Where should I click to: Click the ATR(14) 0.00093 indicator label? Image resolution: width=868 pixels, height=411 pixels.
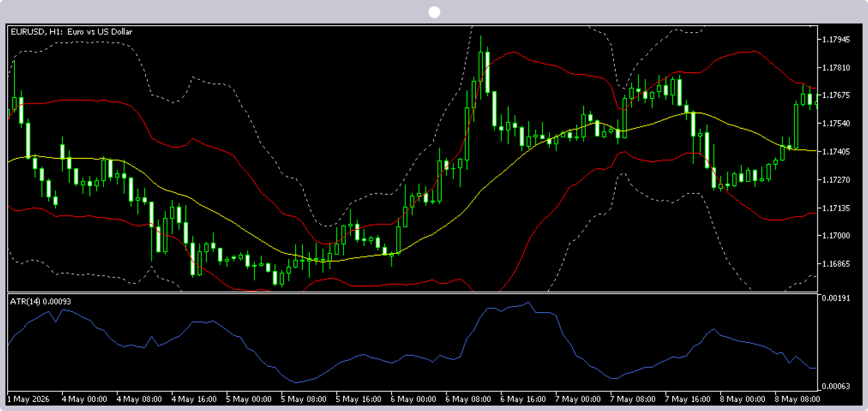41,301
